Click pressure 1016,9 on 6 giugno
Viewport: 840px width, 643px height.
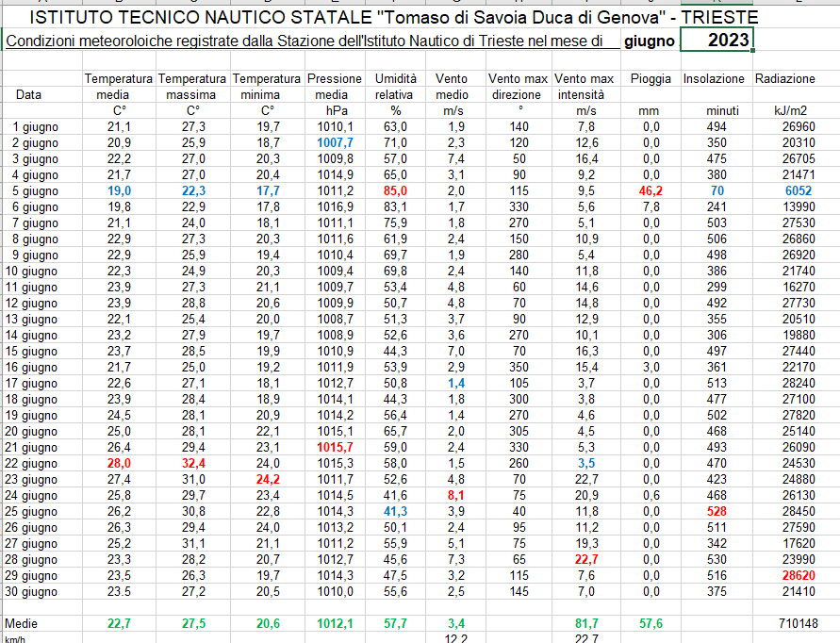[x=335, y=207]
